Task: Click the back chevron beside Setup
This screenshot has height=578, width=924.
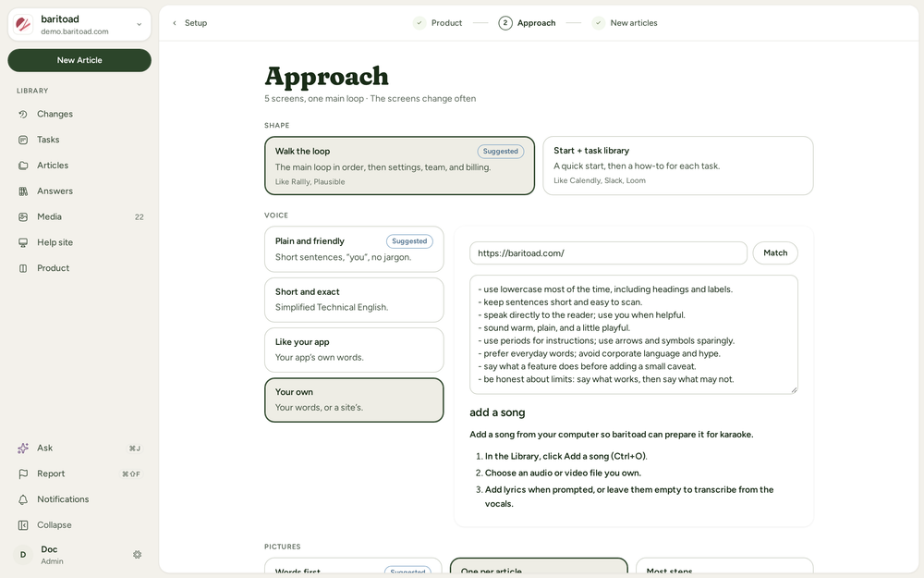Action: [175, 23]
